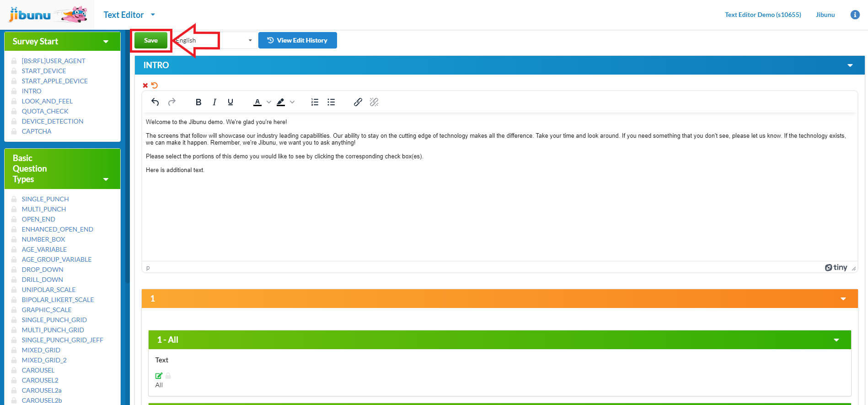The width and height of the screenshot is (868, 405).
Task: Click the redo arrow in editor toolbar
Action: [x=172, y=102]
